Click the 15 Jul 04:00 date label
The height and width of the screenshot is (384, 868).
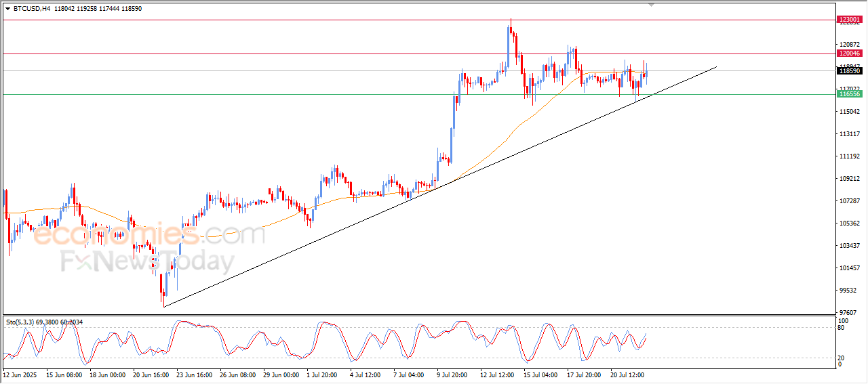tap(542, 374)
